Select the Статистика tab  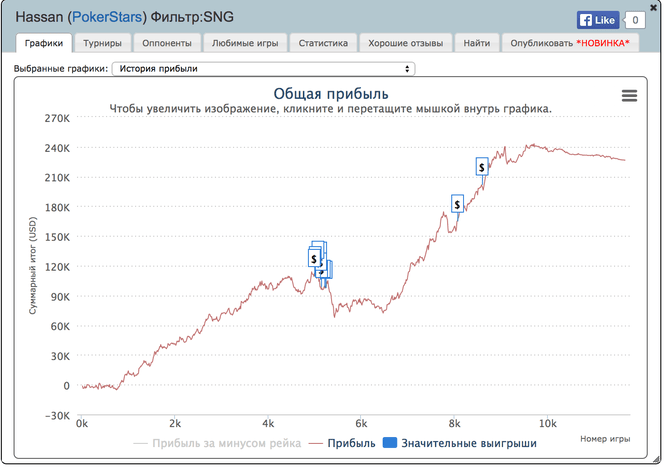coord(323,43)
